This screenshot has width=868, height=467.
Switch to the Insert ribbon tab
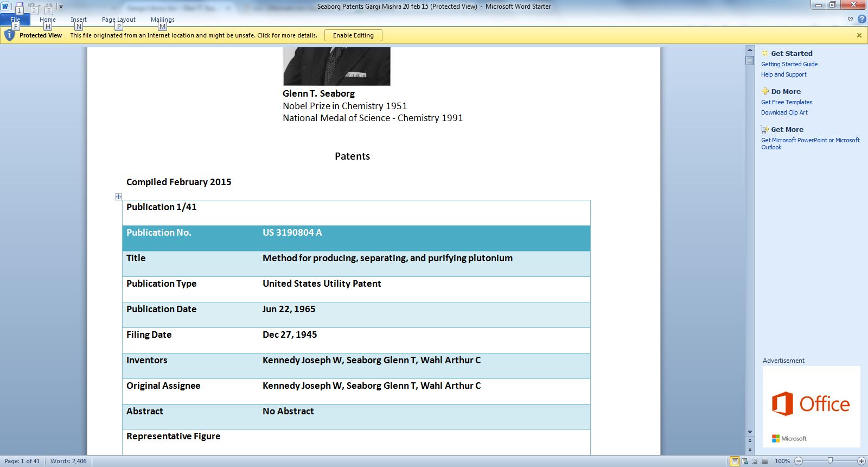79,20
